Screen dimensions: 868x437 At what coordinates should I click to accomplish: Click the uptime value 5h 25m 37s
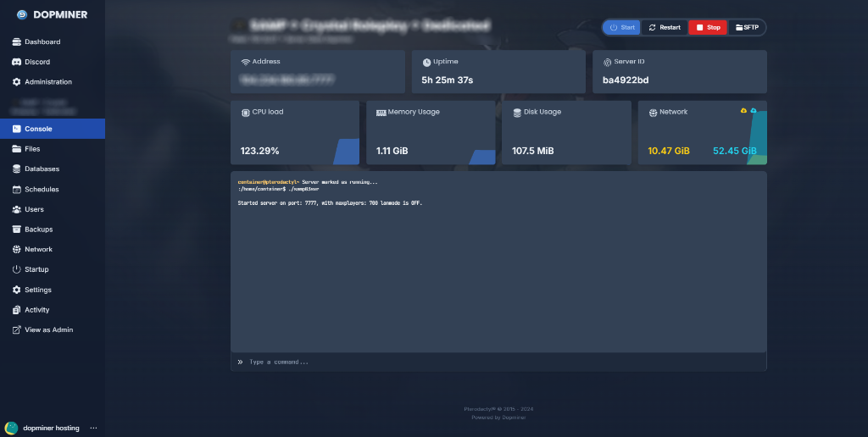pyautogui.click(x=448, y=80)
